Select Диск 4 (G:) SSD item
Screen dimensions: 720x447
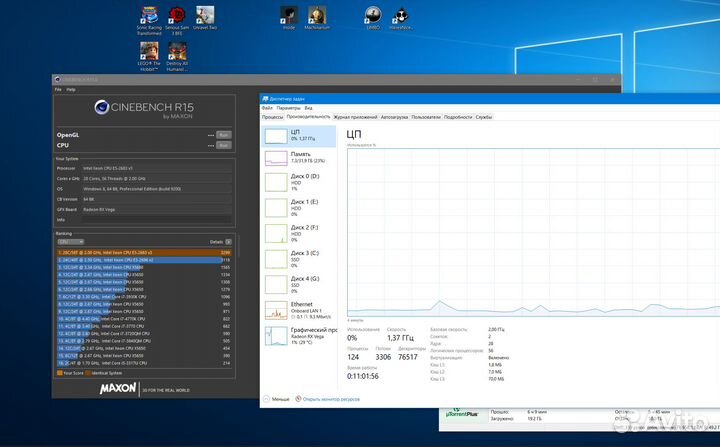coord(299,285)
